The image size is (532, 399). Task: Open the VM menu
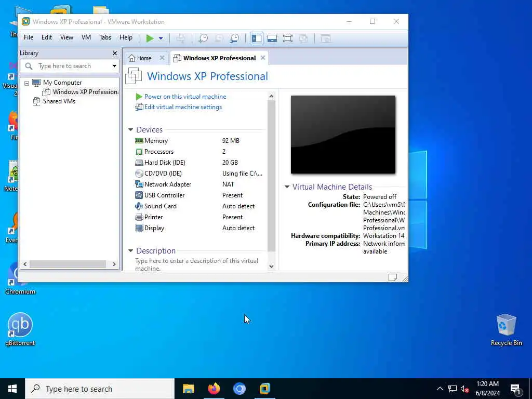(86, 37)
